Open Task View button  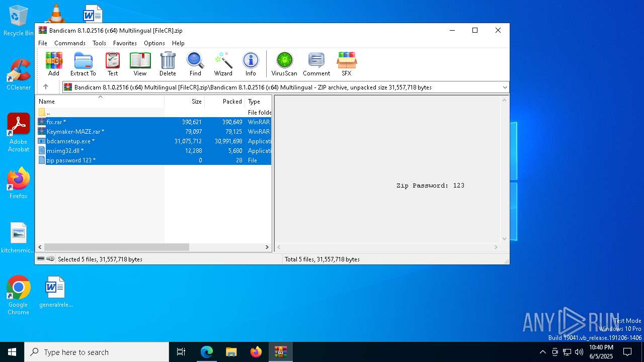pos(181,352)
